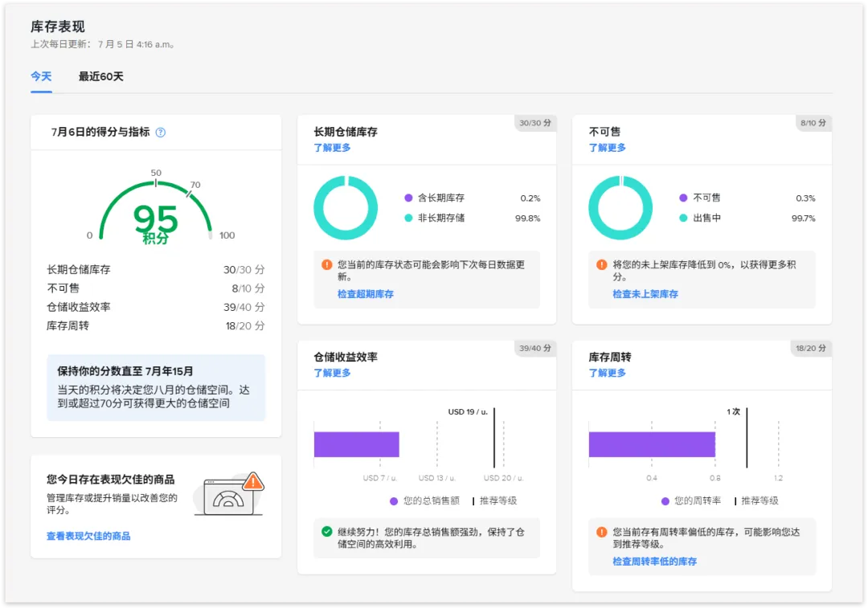Switch to the 今天 tab

41,76
